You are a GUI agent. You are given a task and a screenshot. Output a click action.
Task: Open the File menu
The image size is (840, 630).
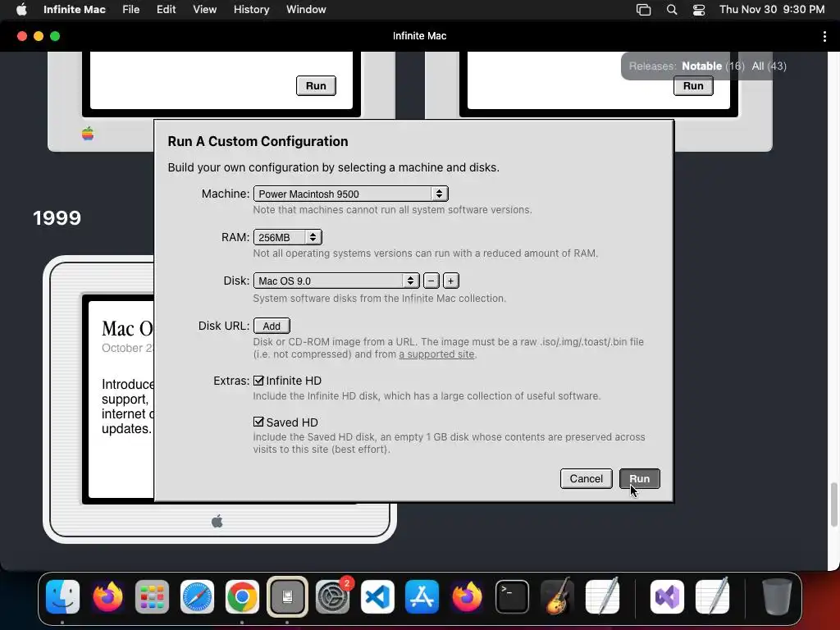(x=130, y=9)
